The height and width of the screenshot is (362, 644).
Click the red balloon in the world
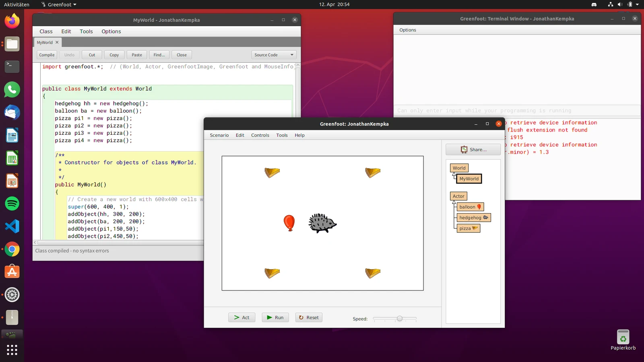point(289,223)
